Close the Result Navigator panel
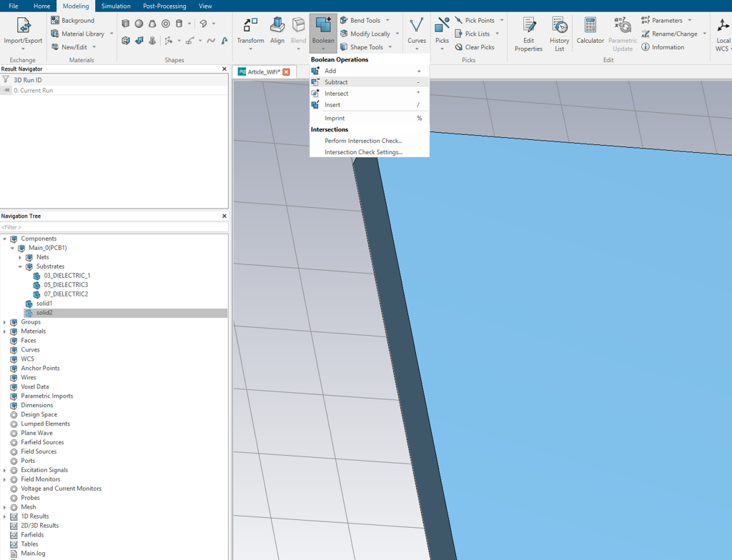732x560 pixels. pos(224,69)
